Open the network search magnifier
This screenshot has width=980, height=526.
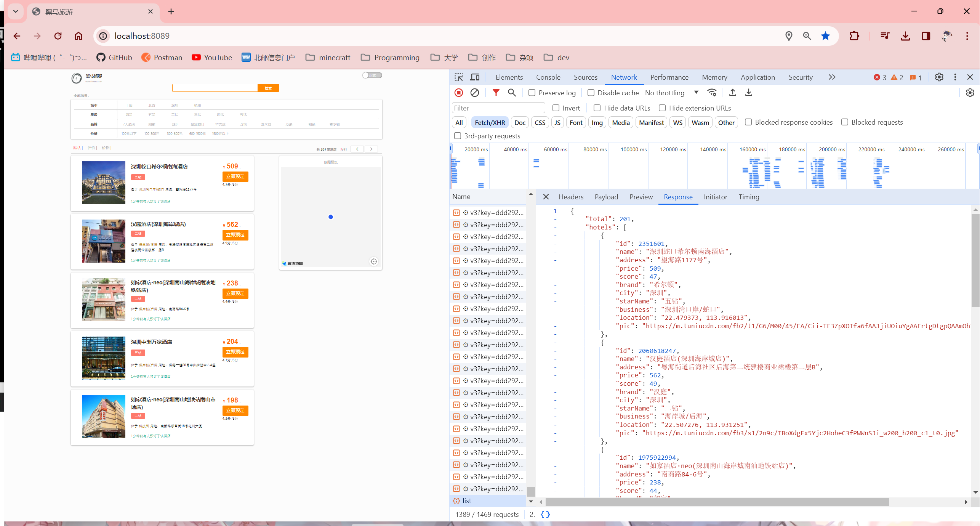point(512,93)
